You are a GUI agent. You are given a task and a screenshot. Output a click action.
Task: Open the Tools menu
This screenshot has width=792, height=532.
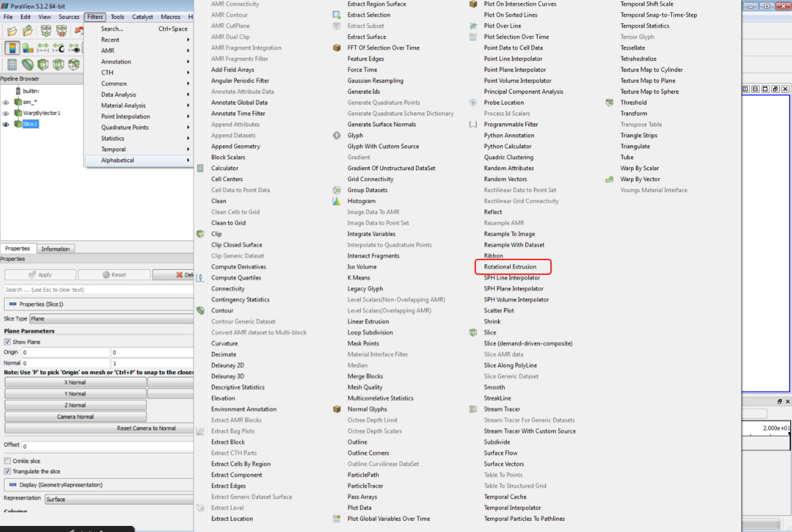[x=117, y=17]
